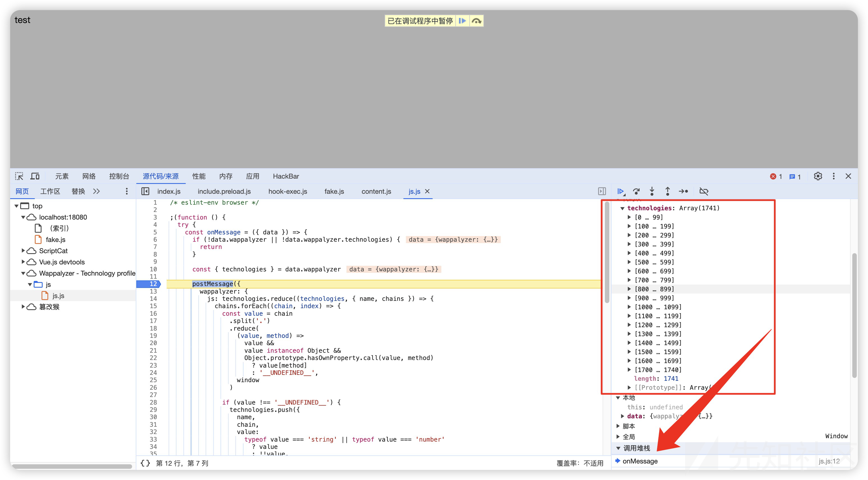Step over next function call
Viewport: 868px width, 480px height.
click(x=636, y=191)
